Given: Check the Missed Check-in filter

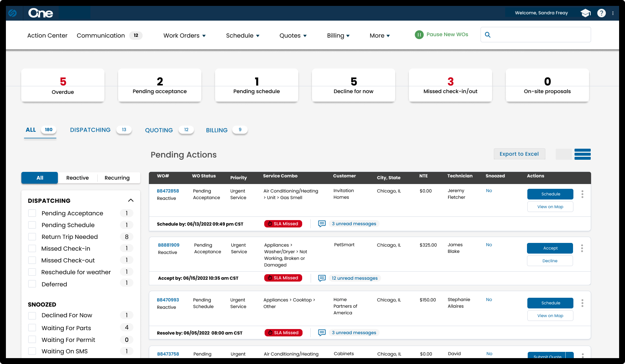Looking at the screenshot, I should (32, 248).
